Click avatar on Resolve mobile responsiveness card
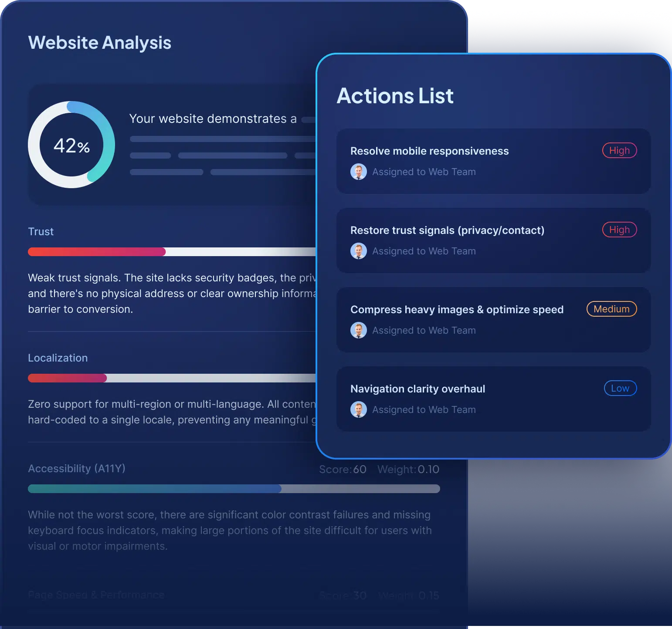Image resolution: width=672 pixels, height=629 pixels. 358,172
